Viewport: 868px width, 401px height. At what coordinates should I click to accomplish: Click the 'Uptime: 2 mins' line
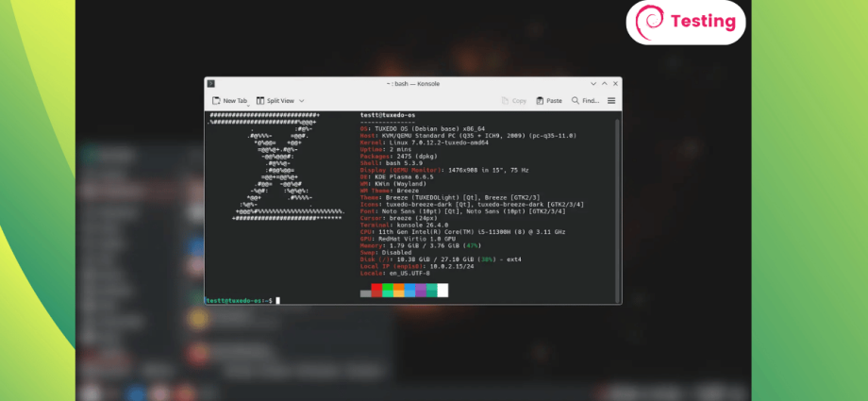point(386,149)
